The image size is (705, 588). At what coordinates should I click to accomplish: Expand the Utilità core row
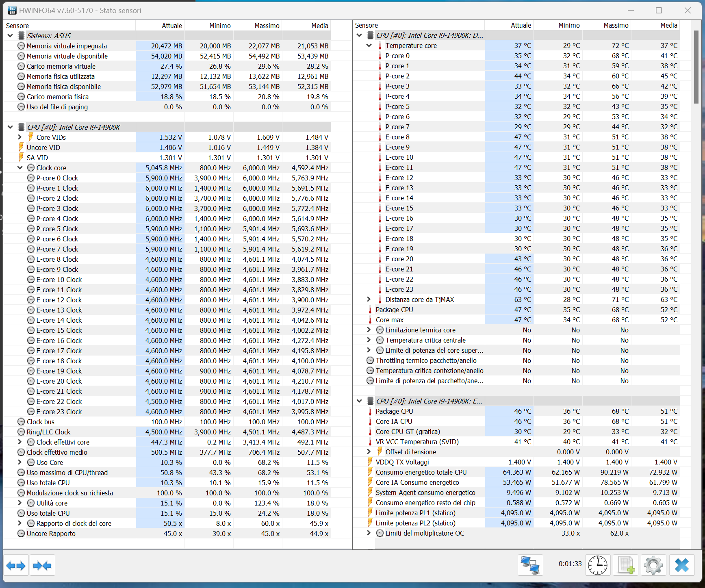point(20,503)
